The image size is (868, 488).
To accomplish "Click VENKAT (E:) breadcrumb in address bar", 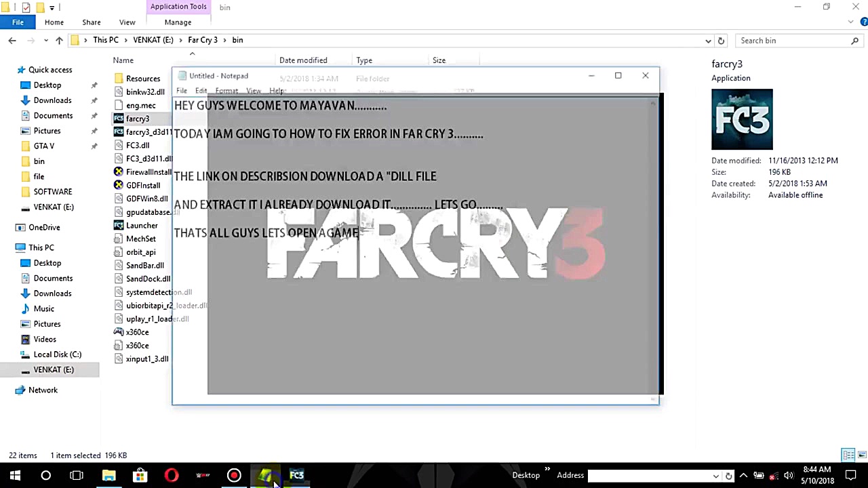I will pos(153,40).
